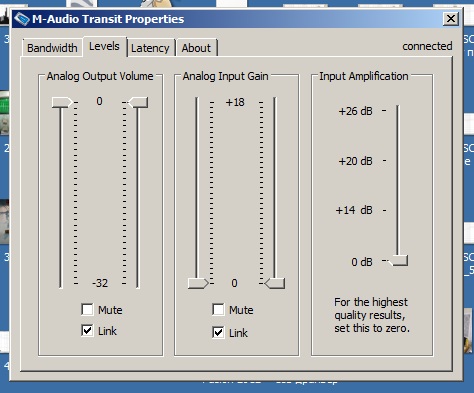The height and width of the screenshot is (393, 474).
Task: Switch to the Bandwidth tab
Action: [x=52, y=48]
